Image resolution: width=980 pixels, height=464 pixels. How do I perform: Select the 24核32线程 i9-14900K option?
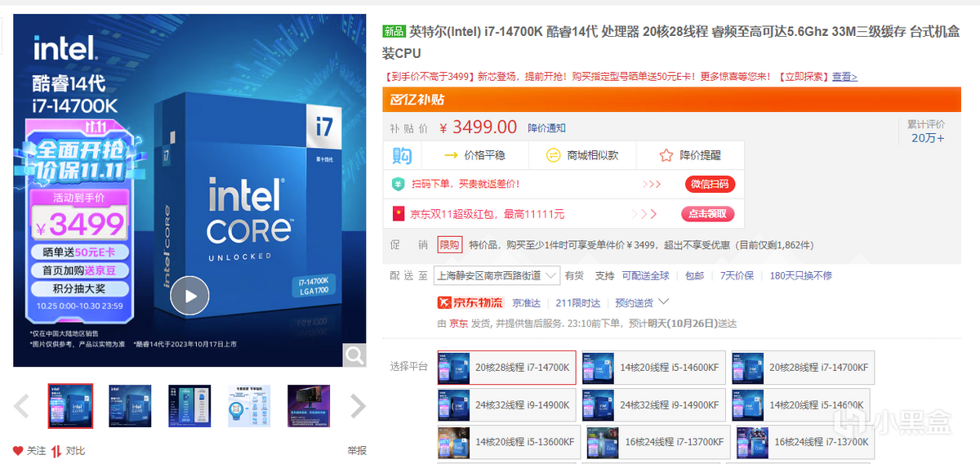point(506,404)
